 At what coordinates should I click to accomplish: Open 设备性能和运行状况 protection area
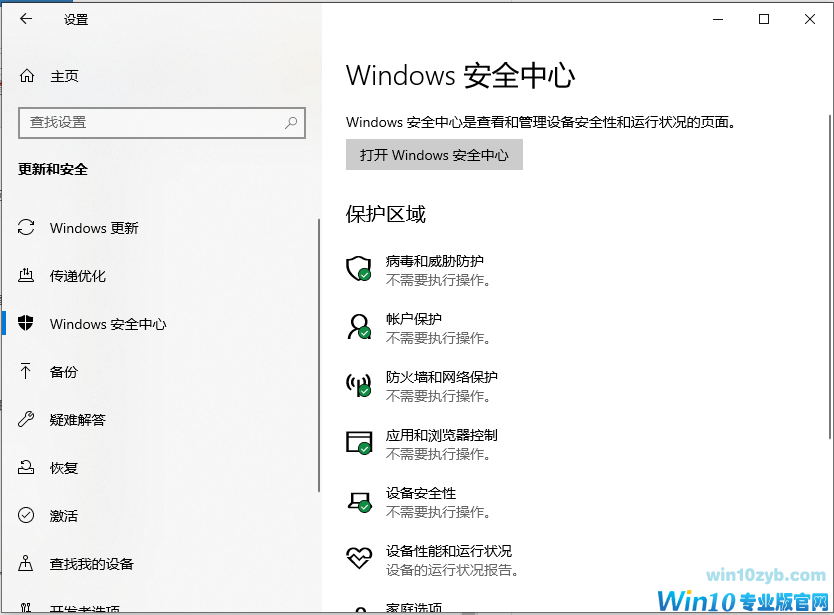pyautogui.click(x=449, y=551)
